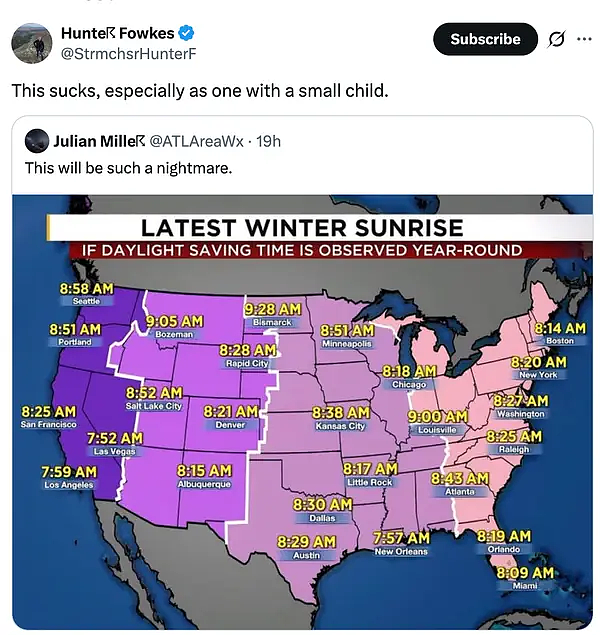Click the 19h timestamp
Screen dimensions: 600x635
click(x=268, y=141)
